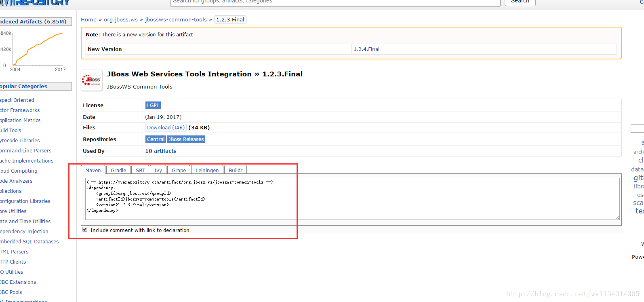The height and width of the screenshot is (302, 644).
Task: Switch to the Gradle tab
Action: (118, 170)
